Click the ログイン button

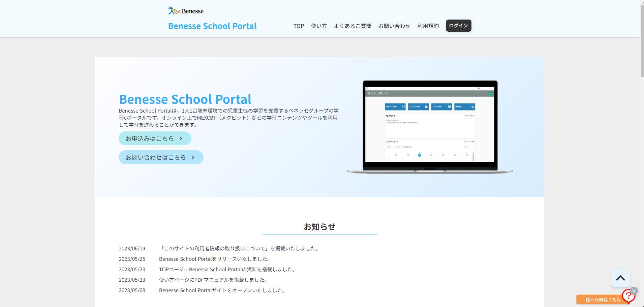[x=458, y=26]
